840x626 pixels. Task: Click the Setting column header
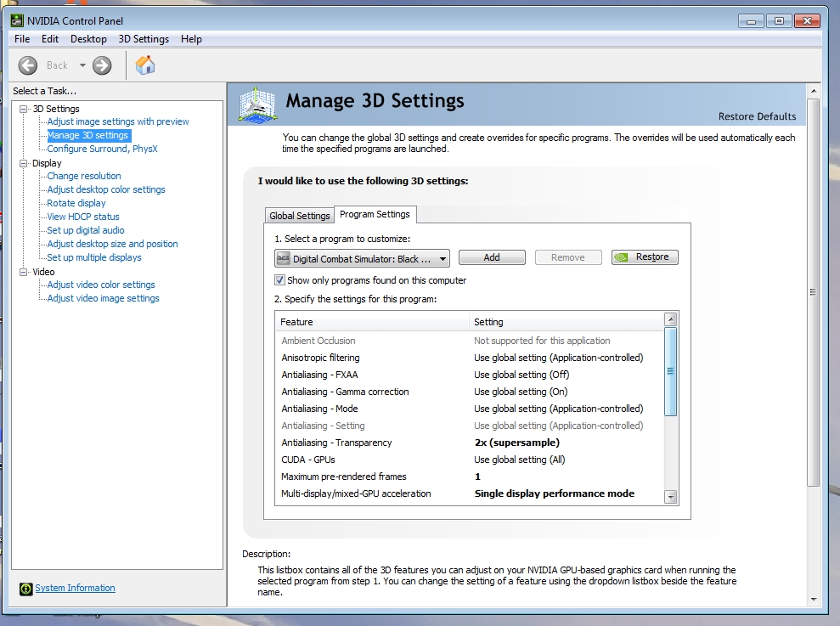coord(567,322)
